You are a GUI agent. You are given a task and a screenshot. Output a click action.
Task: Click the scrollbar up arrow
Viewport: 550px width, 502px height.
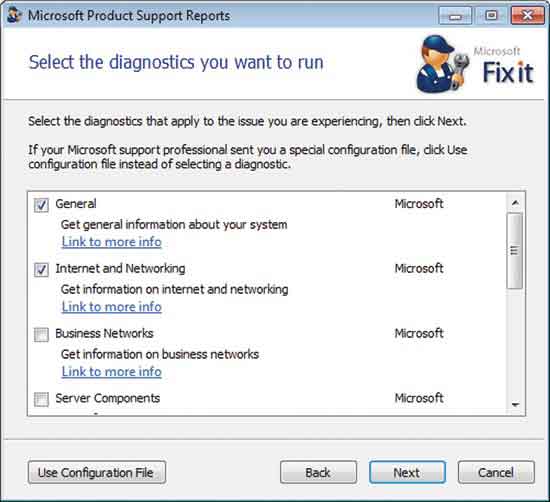515,203
